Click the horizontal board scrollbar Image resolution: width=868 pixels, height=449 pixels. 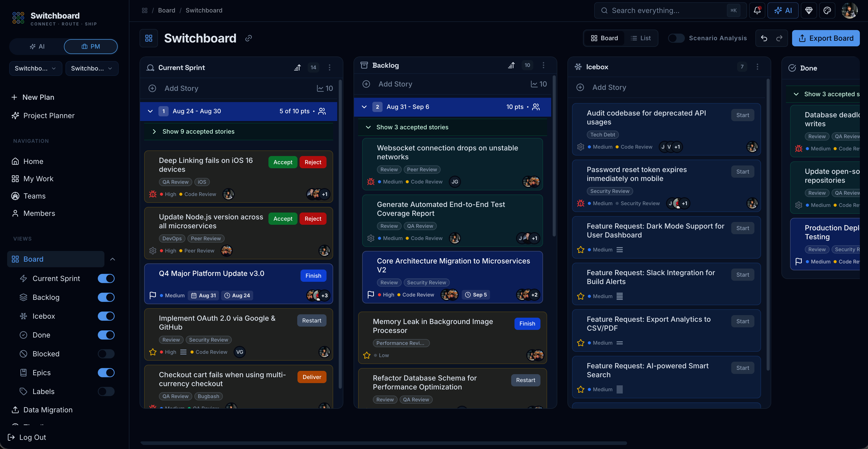pos(384,443)
